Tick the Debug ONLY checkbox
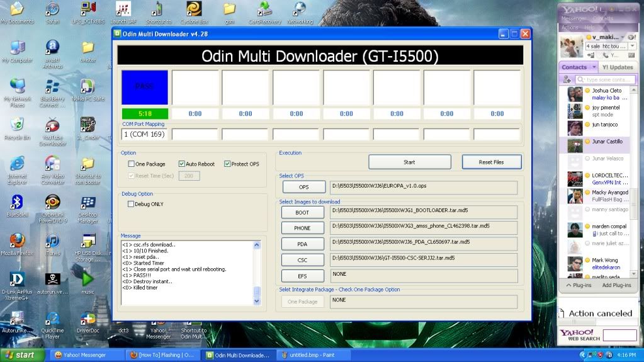644x362 pixels. click(x=131, y=204)
